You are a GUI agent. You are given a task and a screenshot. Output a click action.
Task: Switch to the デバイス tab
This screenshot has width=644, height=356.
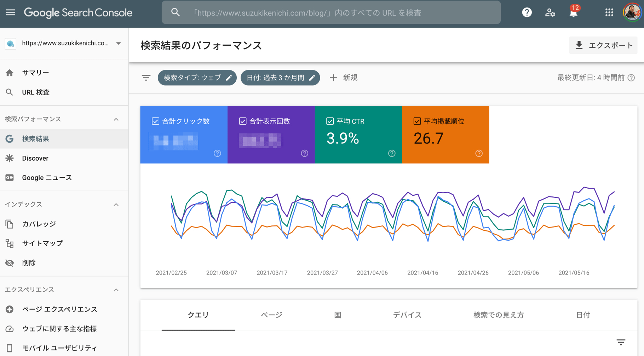[407, 315]
